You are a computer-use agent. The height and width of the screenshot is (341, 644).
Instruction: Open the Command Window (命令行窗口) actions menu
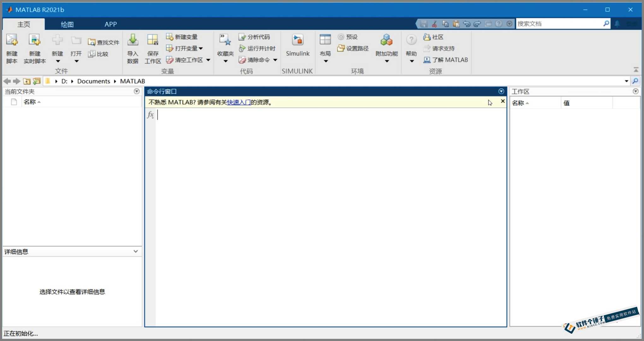point(501,91)
